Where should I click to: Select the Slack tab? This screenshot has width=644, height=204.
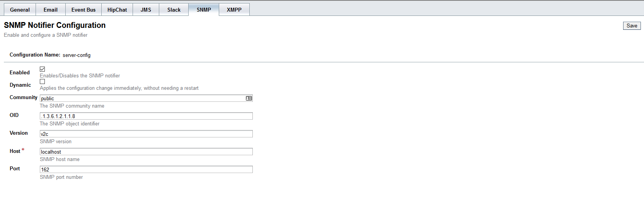click(174, 10)
